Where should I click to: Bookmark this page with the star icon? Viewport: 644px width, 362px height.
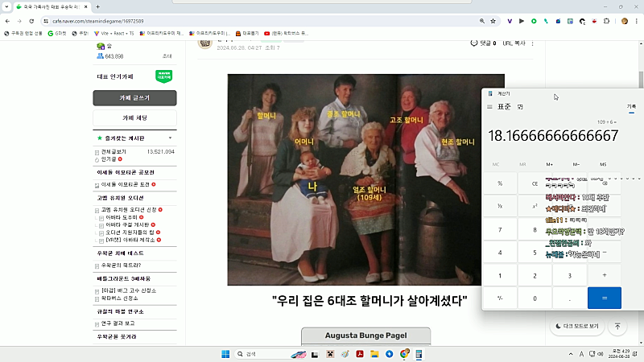tap(492, 20)
